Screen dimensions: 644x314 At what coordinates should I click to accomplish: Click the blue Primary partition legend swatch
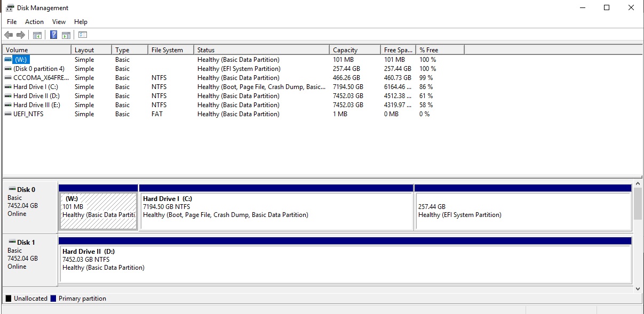[53, 299]
